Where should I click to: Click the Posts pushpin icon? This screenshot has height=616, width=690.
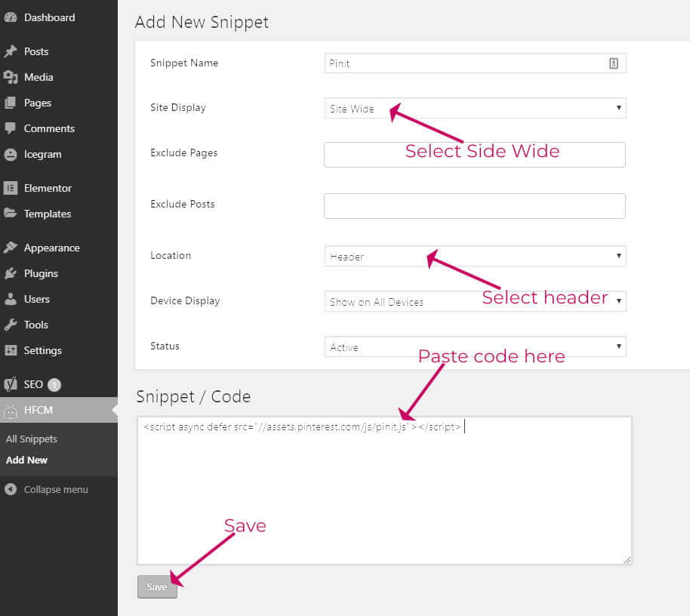(11, 51)
